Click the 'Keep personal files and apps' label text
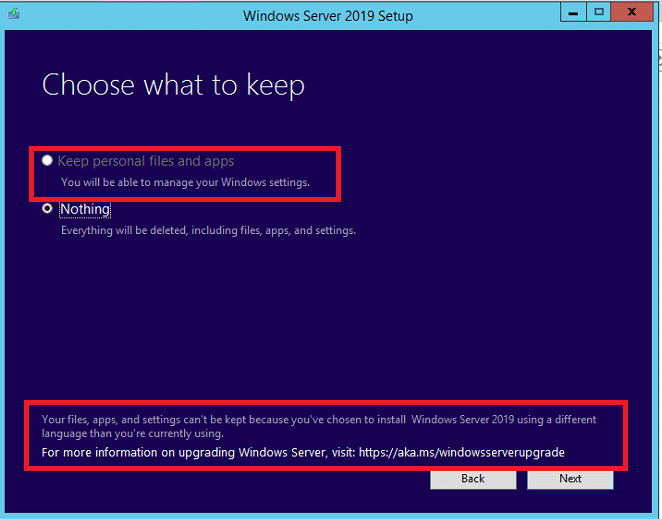The height and width of the screenshot is (519, 662). [146, 161]
